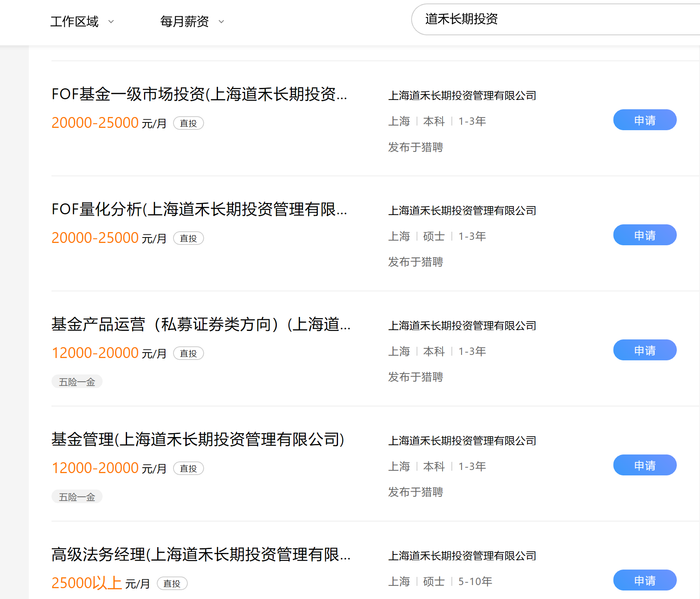Click 发布于猎聘 under FOF量化分析
This screenshot has height=599, width=700.
pos(415,262)
